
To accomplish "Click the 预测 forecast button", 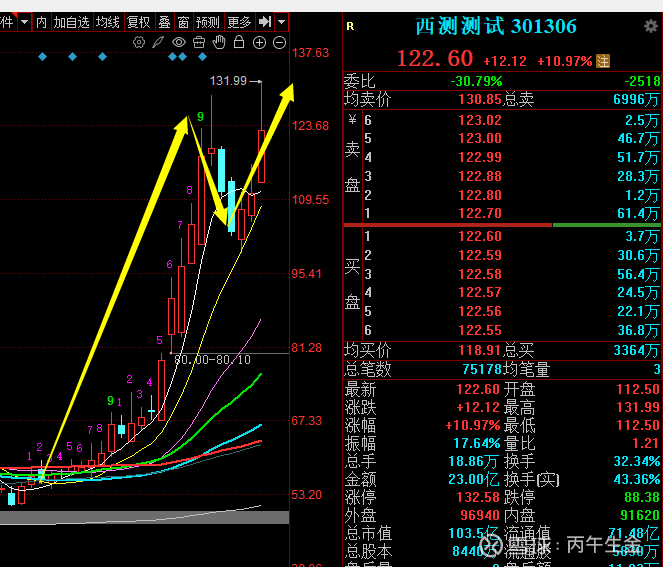I will tap(208, 22).
